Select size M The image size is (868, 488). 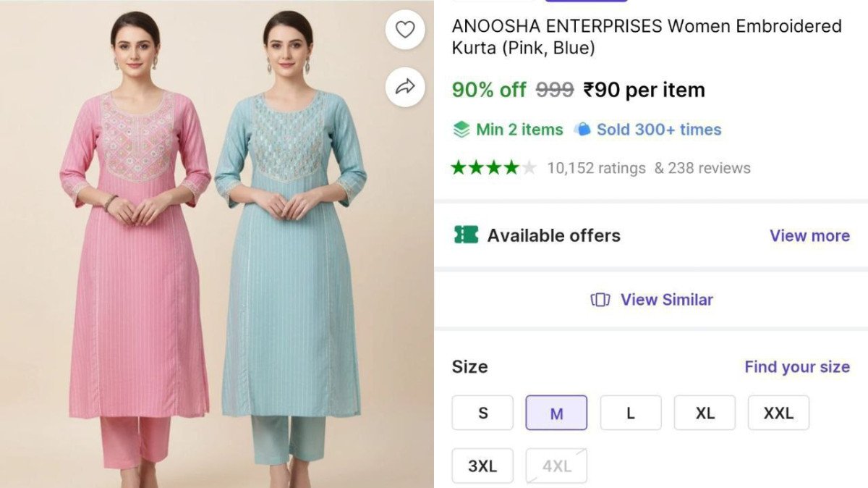[x=556, y=413]
